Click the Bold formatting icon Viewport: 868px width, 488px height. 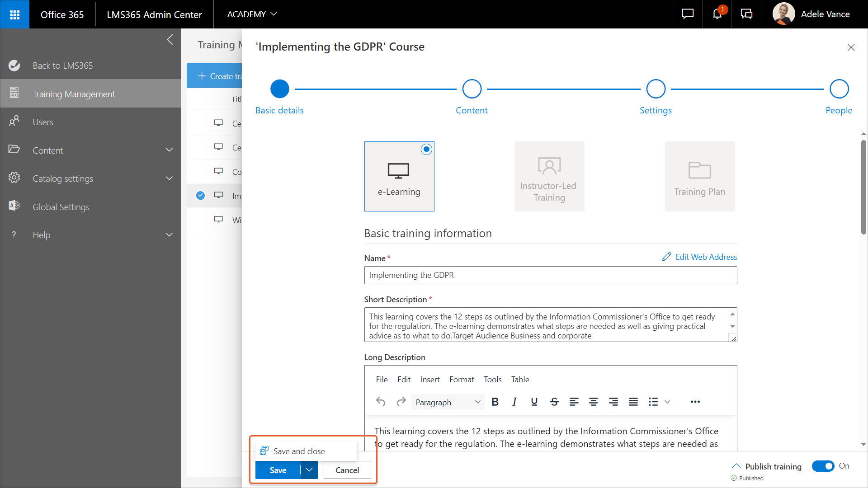(495, 402)
